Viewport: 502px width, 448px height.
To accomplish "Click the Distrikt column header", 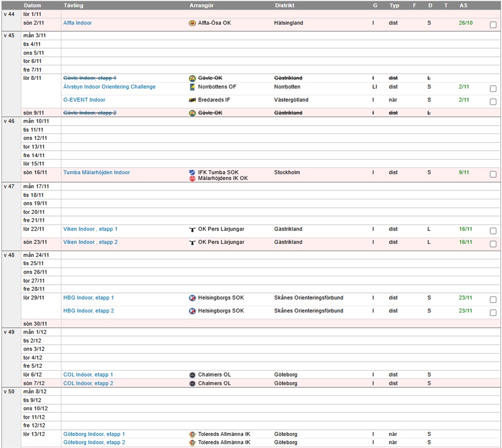I will pyautogui.click(x=284, y=6).
